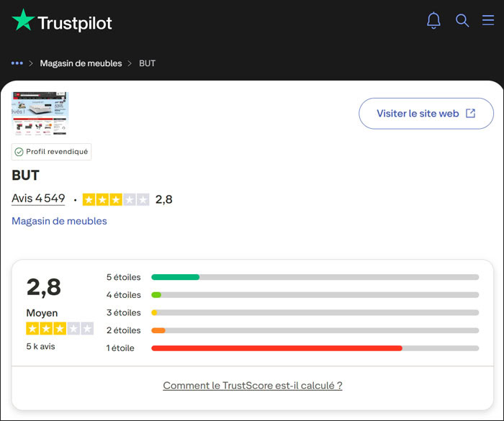Image resolution: width=504 pixels, height=421 pixels.
Task: Click the header star rating next to 2,8
Action: (x=116, y=199)
